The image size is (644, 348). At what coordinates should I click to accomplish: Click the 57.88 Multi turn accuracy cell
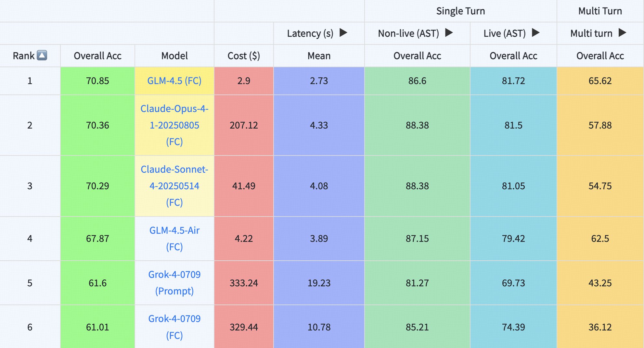coord(600,125)
